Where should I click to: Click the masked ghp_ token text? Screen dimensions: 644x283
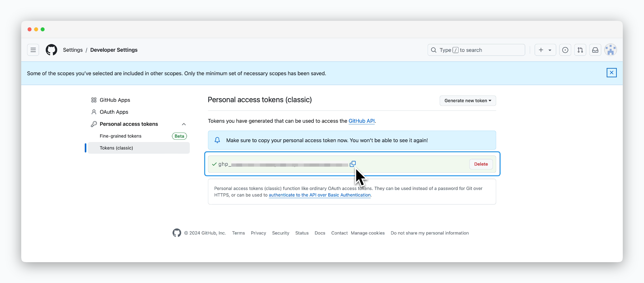pyautogui.click(x=283, y=164)
